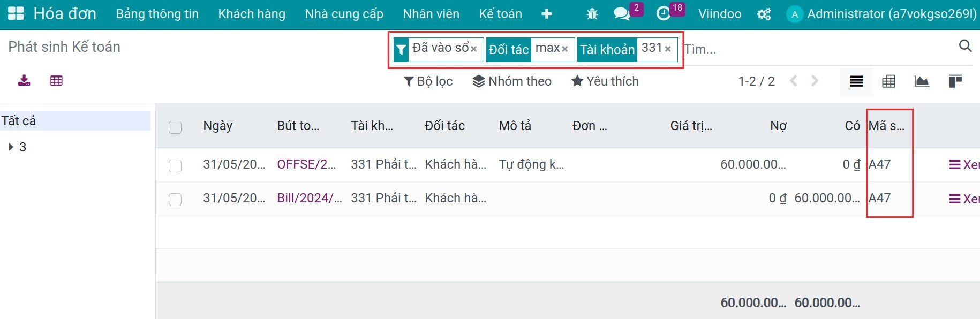
Task: Go to next page arrow
Action: [815, 81]
